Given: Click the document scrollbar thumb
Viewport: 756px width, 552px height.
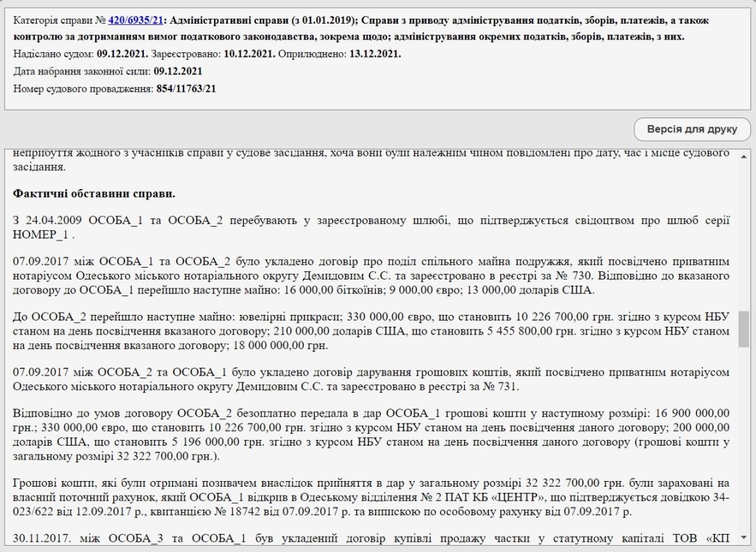Looking at the screenshot, I should click(x=743, y=329).
